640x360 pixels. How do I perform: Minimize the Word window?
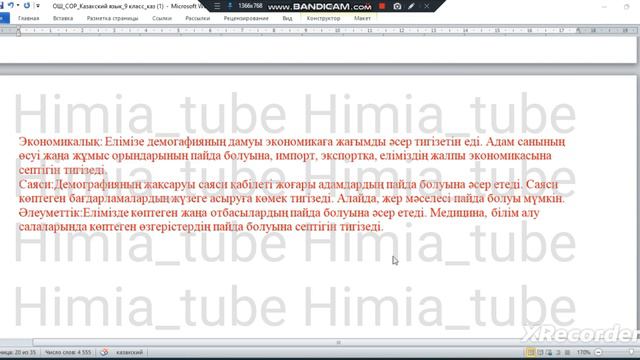[604, 6]
